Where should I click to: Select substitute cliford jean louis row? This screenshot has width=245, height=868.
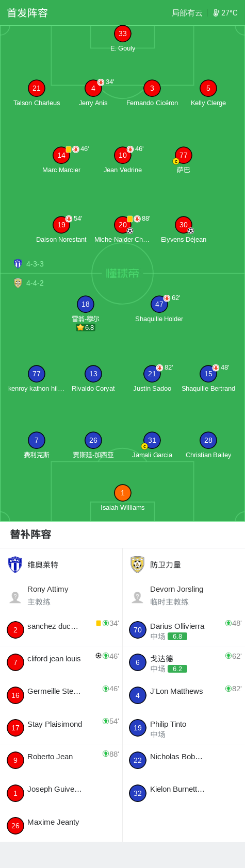pyautogui.click(x=61, y=662)
